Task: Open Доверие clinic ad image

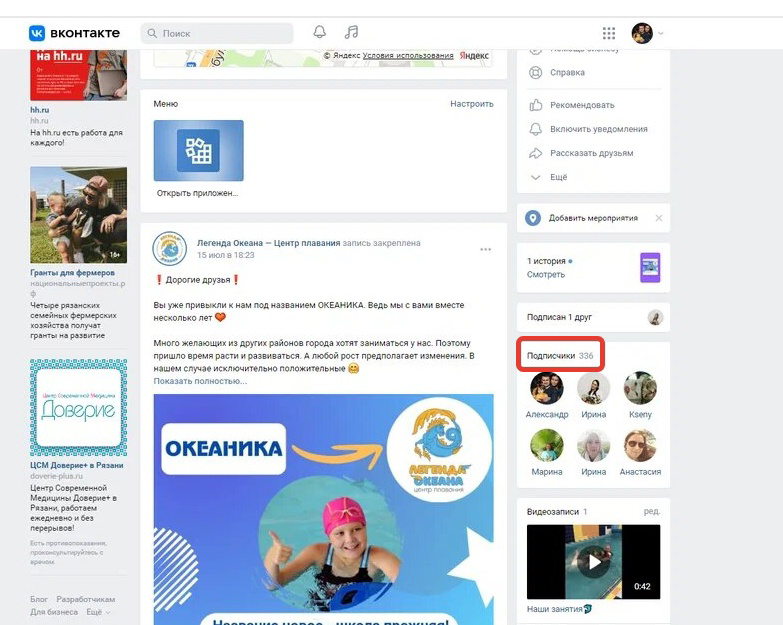Action: 78,407
